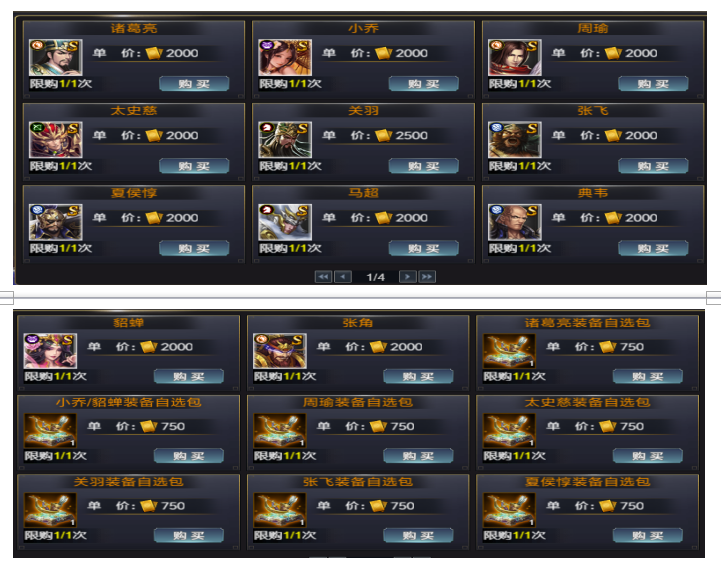The width and height of the screenshot is (721, 565).
Task: Purchase 夏侯惇 with the 购买 button
Action: click(194, 248)
